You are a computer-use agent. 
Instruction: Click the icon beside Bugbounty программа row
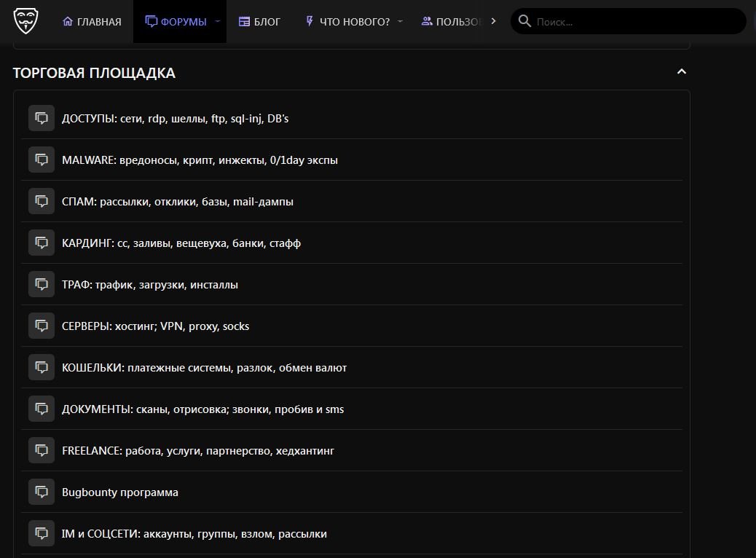(42, 492)
